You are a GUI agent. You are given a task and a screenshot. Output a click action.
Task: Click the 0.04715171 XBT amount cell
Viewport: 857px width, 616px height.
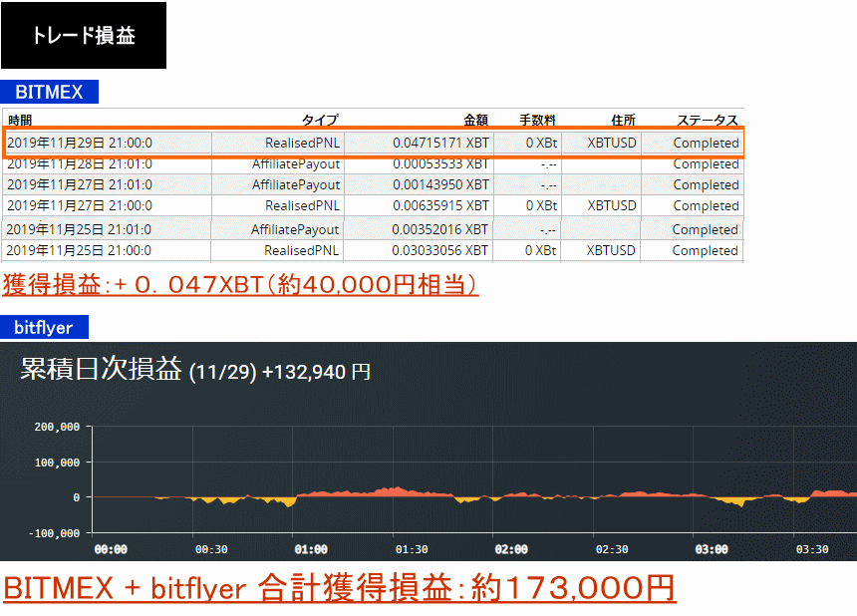coord(440,143)
